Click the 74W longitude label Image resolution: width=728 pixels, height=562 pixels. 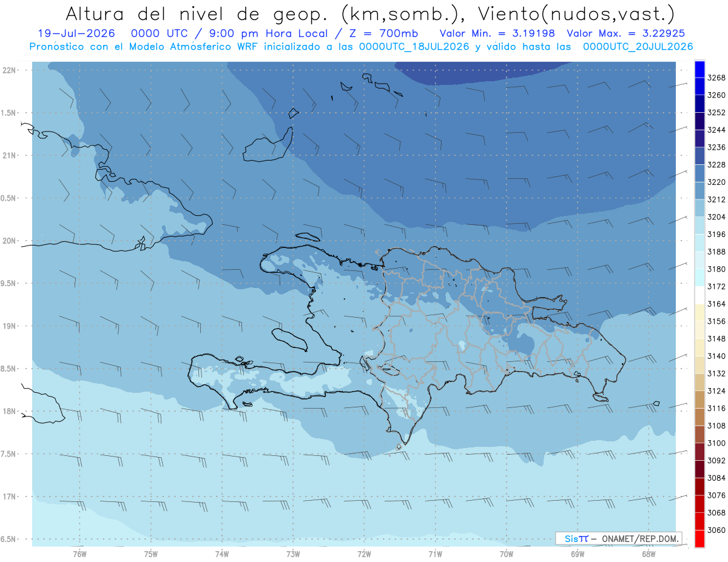click(x=222, y=554)
